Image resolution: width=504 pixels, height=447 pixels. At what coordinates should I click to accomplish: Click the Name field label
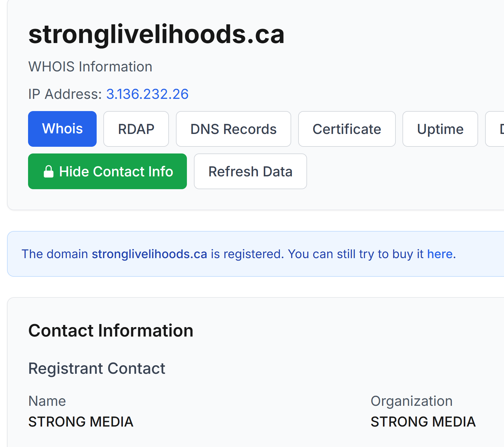point(47,401)
